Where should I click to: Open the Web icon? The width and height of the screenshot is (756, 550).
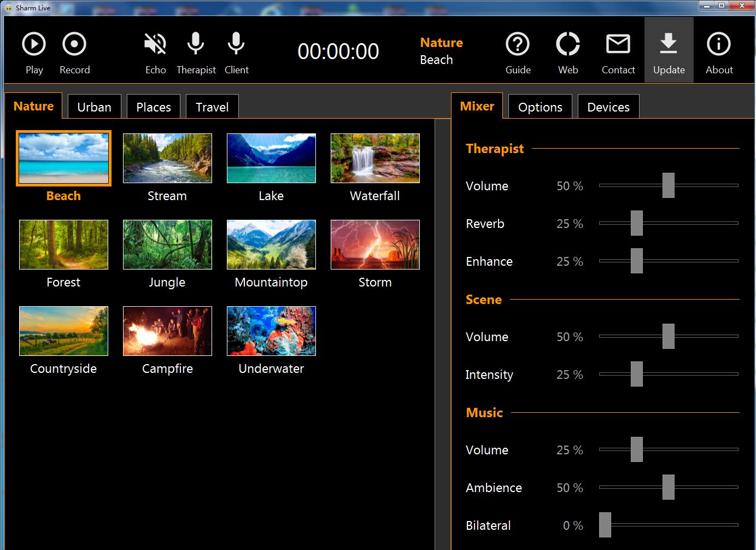click(x=568, y=45)
